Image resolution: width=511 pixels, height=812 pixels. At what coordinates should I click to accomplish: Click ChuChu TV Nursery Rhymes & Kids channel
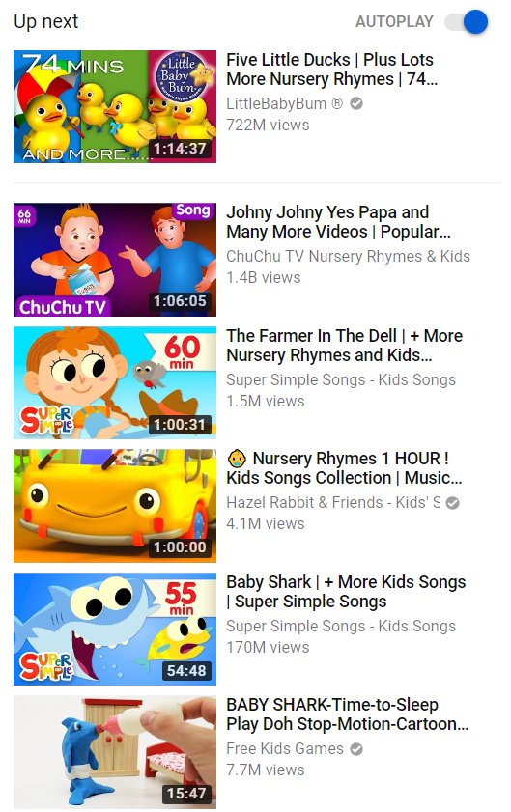click(349, 256)
